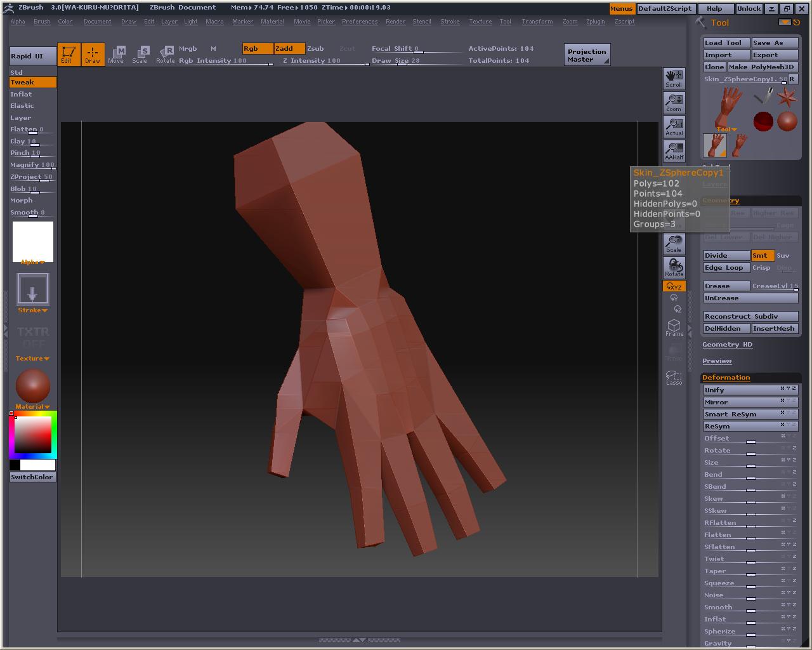Select the Move tool icon
Image resolution: width=812 pixels, height=650 pixels.
[x=116, y=54]
